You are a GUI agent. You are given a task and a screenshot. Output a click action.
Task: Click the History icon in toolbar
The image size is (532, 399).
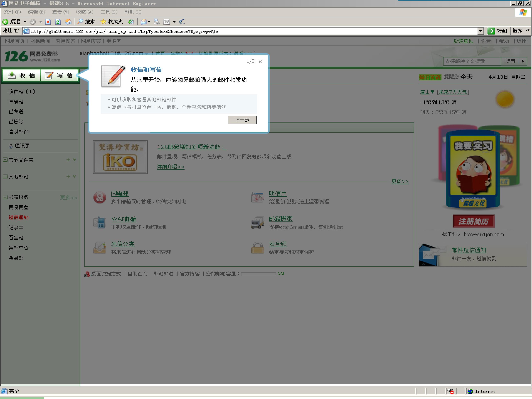pyautogui.click(x=131, y=22)
